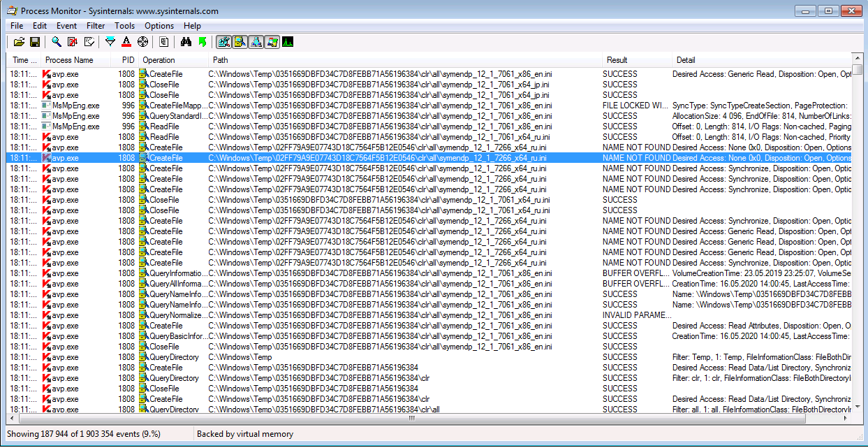The width and height of the screenshot is (868, 448).
Task: Click the vertical scrollbar down arrow
Action: (858, 407)
